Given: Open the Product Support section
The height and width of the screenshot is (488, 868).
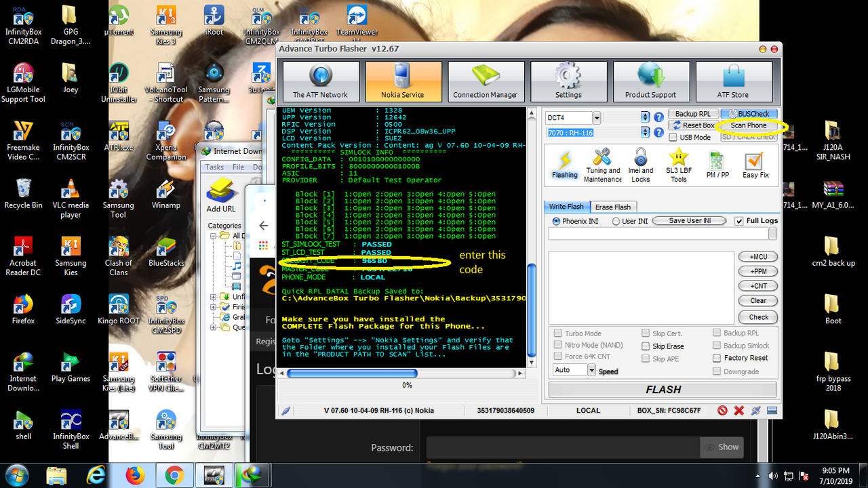Looking at the screenshot, I should pyautogui.click(x=651, y=81).
